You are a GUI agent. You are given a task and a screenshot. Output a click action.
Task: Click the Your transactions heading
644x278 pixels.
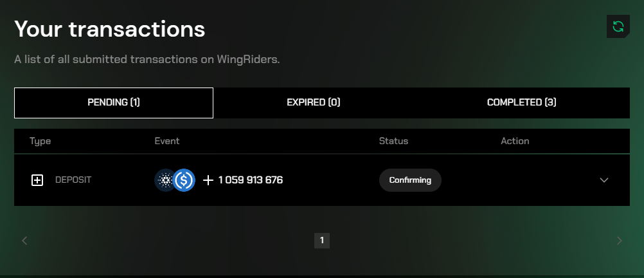tap(110, 29)
